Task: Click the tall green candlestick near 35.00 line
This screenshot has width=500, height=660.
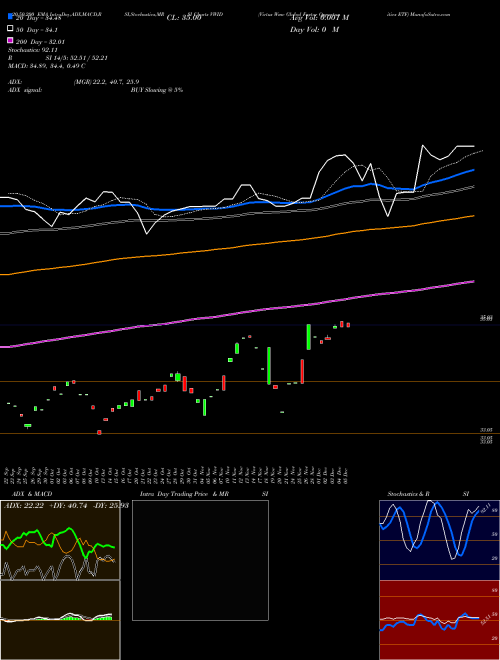Action: (x=309, y=337)
